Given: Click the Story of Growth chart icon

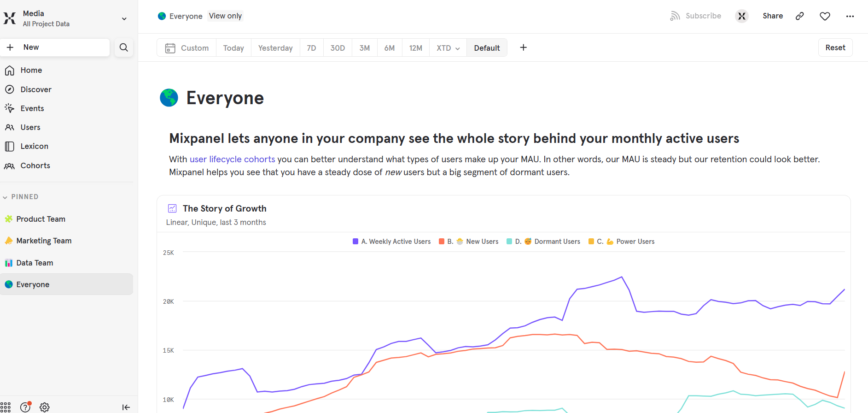Looking at the screenshot, I should click(x=172, y=208).
